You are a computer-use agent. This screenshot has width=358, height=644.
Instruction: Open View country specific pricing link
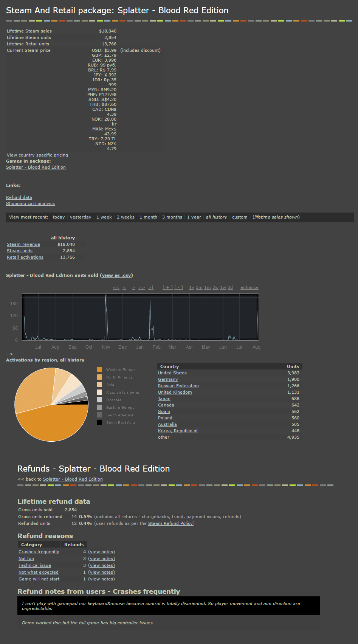pos(37,155)
